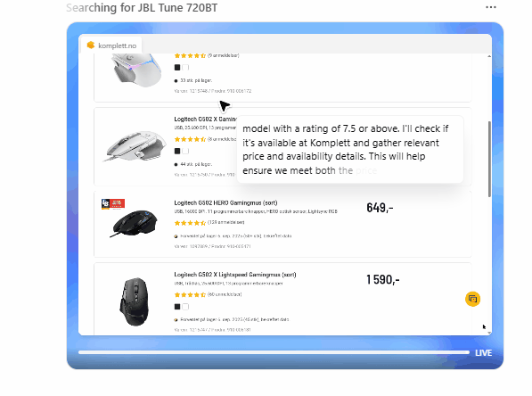Click the live progress bar
Screen dimensions: 532x396
tap(274, 352)
